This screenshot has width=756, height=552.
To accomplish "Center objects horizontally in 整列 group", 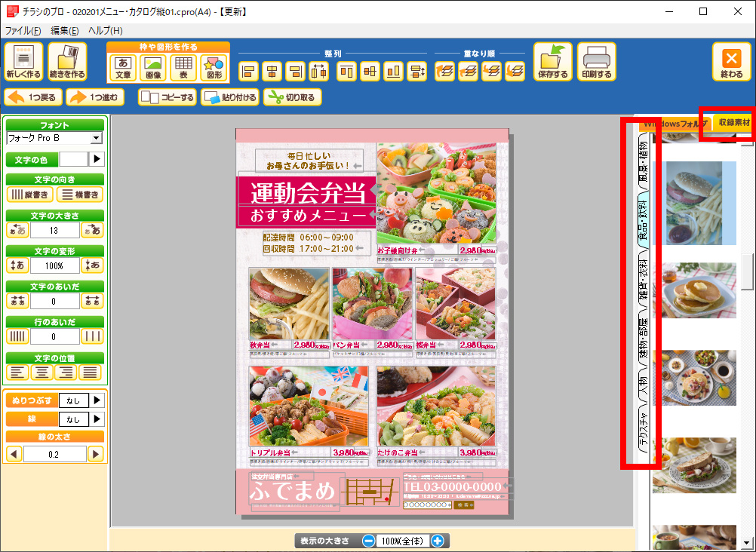I will [x=272, y=72].
